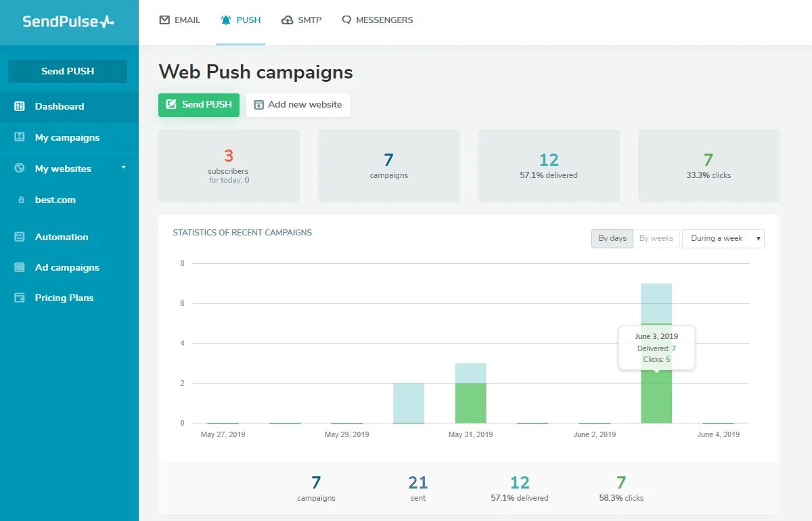Screen dimensions: 812x521
Task: Click the 12 delivered stat card
Action: point(549,166)
